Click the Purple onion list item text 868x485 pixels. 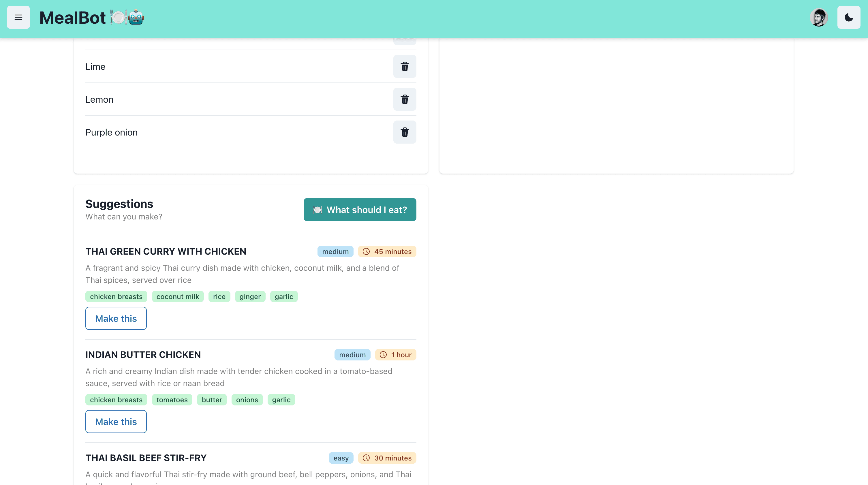(112, 132)
